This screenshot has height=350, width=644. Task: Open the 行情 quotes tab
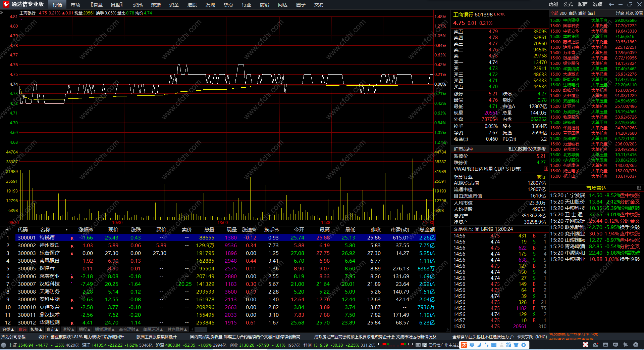[x=57, y=5]
